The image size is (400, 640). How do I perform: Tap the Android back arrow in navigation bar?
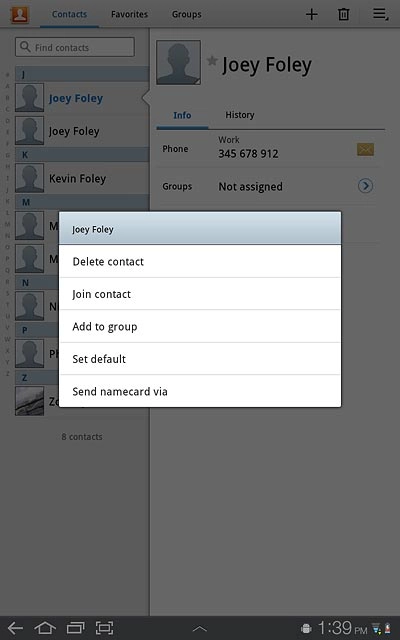click(16, 628)
